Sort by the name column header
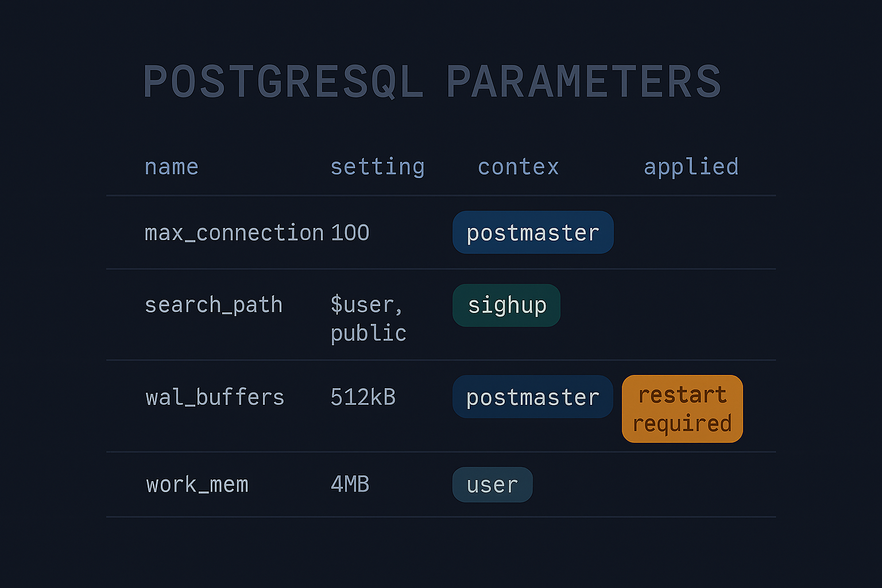 click(171, 167)
